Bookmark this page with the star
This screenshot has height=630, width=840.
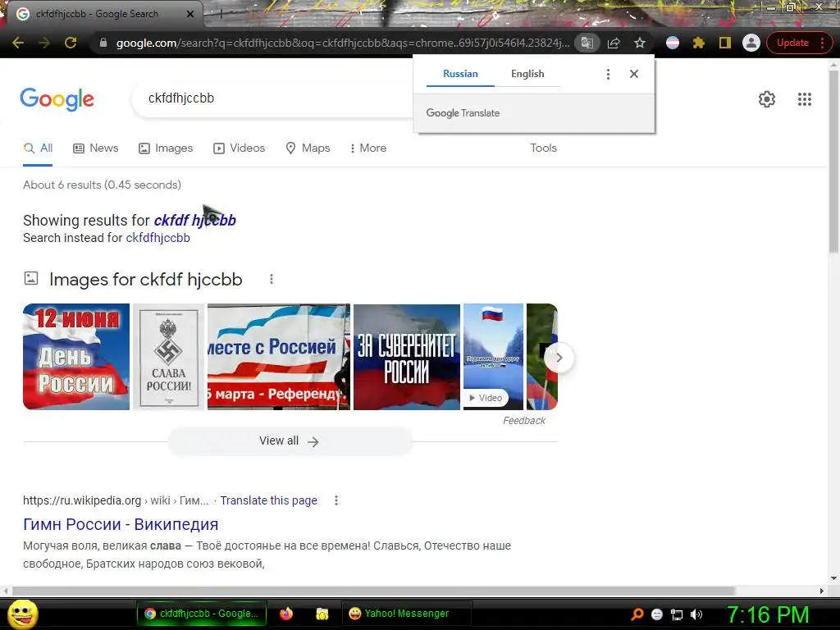(640, 43)
